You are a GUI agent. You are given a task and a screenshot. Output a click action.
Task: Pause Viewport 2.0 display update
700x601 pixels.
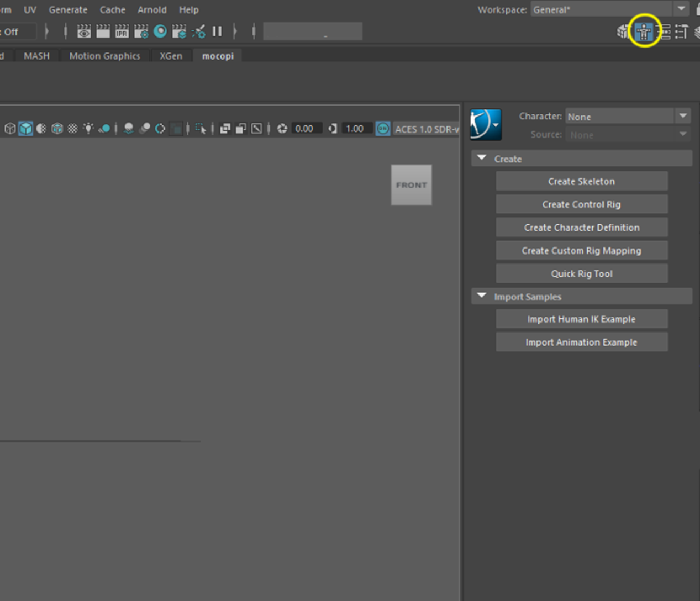(x=217, y=31)
